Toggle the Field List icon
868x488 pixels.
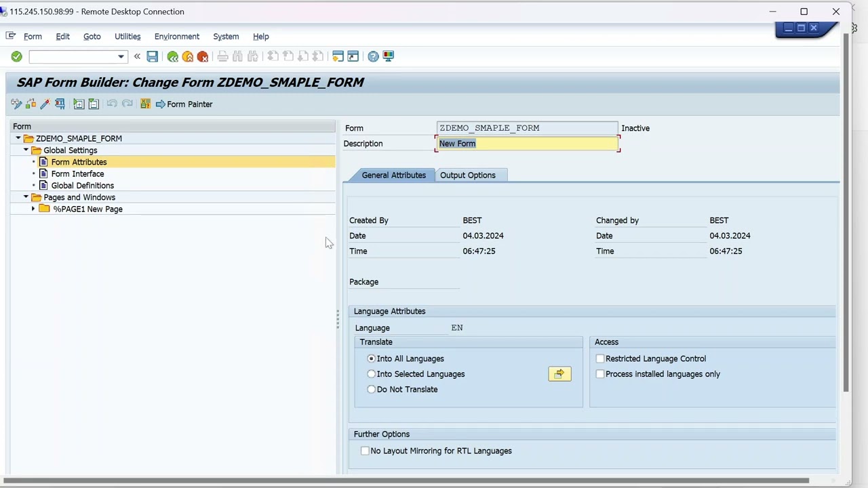point(145,104)
